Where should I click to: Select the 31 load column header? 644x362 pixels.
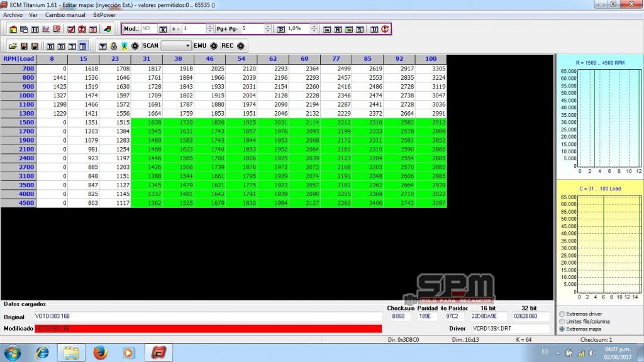(147, 59)
